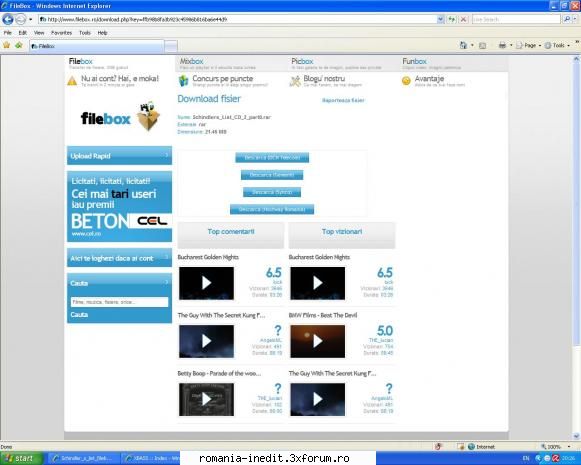
Task: Click the browser Forward arrow button
Action: coord(21,19)
